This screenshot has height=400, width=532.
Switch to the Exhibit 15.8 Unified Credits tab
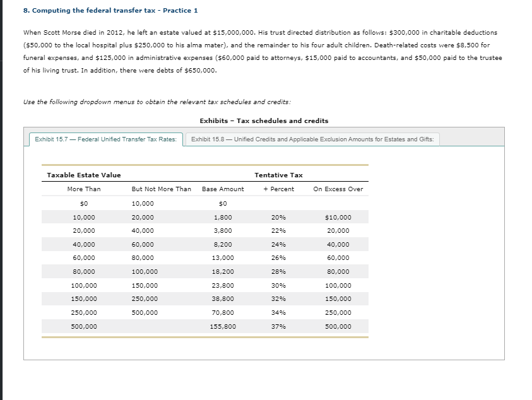click(312, 139)
